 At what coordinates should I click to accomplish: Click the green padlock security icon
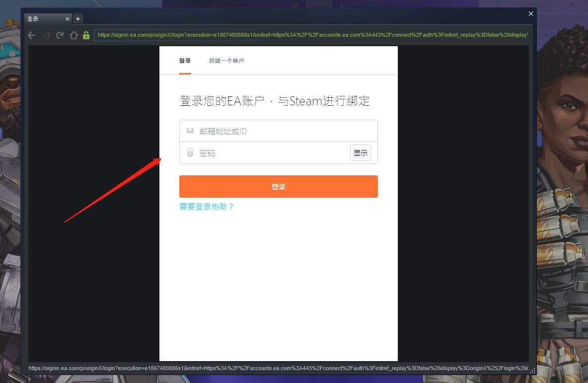click(x=86, y=35)
